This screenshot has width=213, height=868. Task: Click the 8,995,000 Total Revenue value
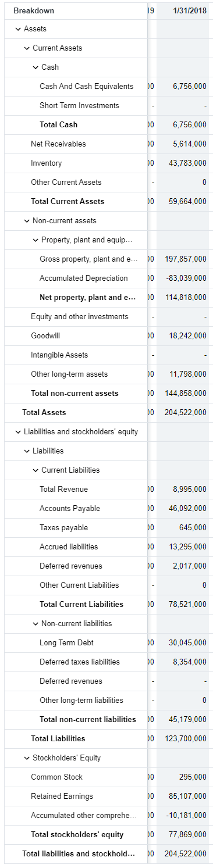point(190,489)
